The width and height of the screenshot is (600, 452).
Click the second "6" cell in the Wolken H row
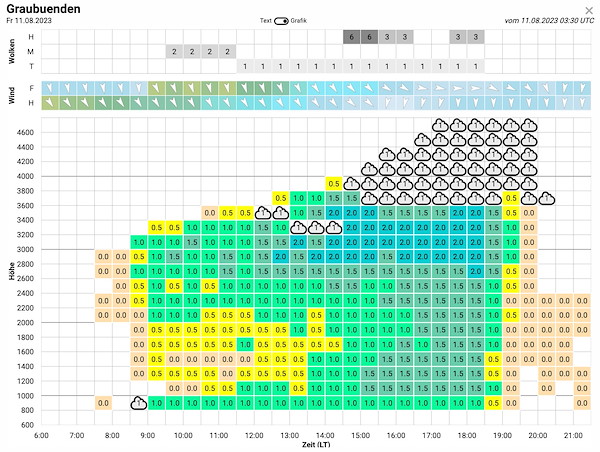pyautogui.click(x=369, y=37)
